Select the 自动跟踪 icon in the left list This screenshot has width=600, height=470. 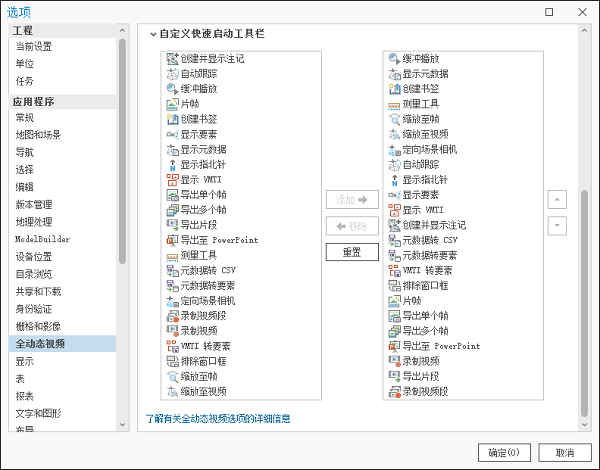pyautogui.click(x=172, y=74)
